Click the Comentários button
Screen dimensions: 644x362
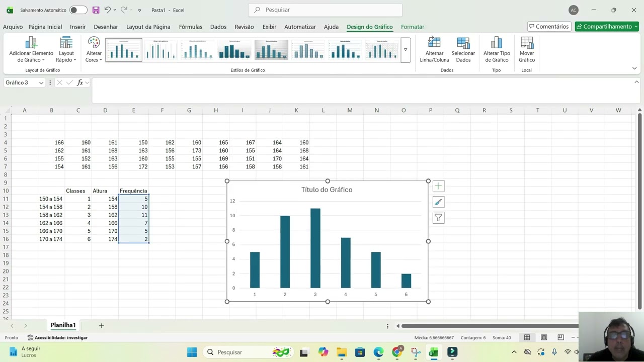pos(549,27)
